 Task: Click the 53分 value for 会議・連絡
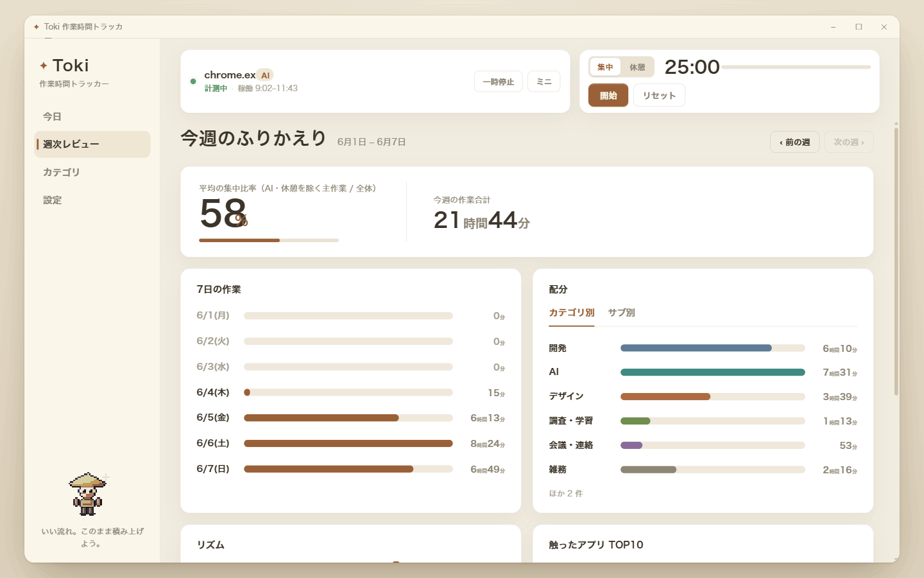coord(848,446)
